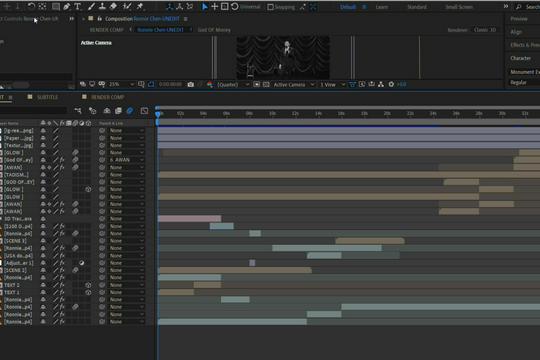Click the Region of Interest icon

tap(257, 84)
